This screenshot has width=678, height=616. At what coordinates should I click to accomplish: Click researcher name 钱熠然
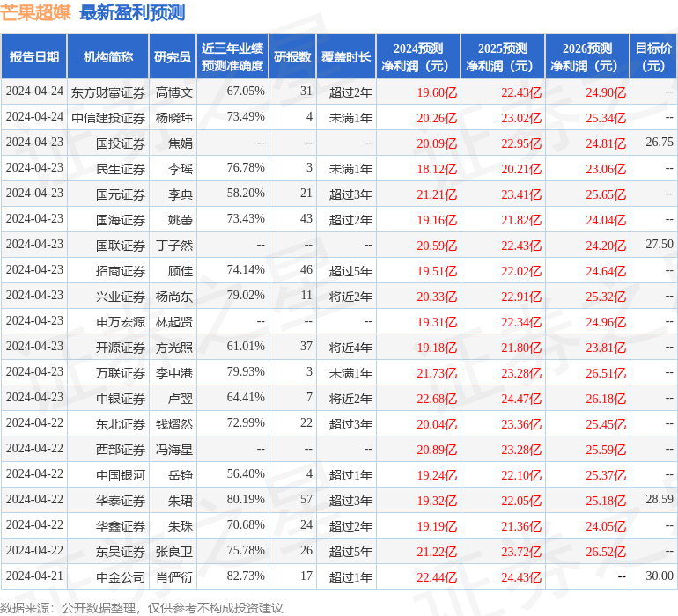click(x=174, y=424)
